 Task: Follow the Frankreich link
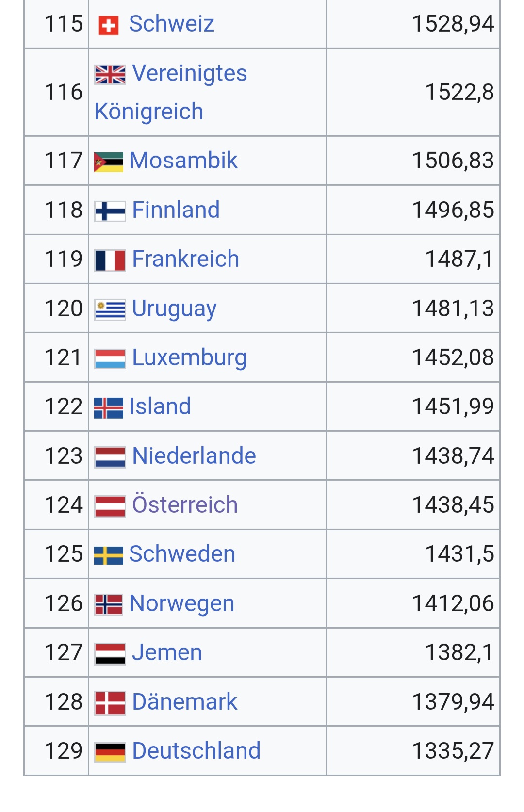click(185, 259)
